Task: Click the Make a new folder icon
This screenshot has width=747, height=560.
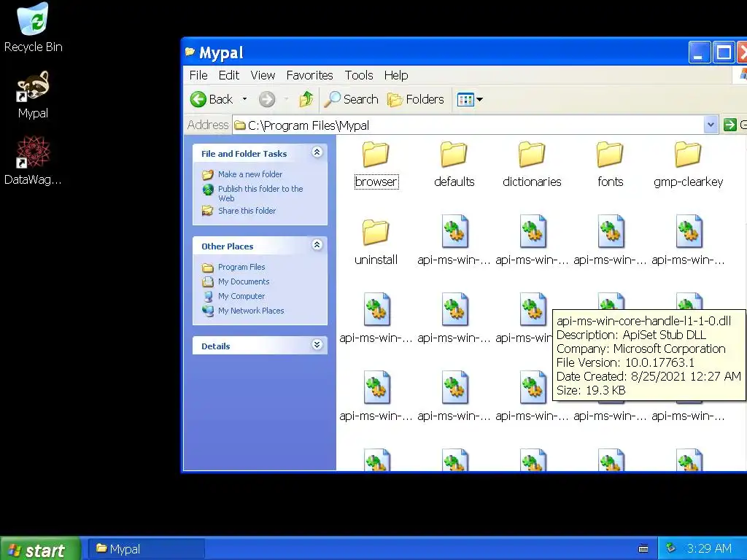Action: point(208,175)
